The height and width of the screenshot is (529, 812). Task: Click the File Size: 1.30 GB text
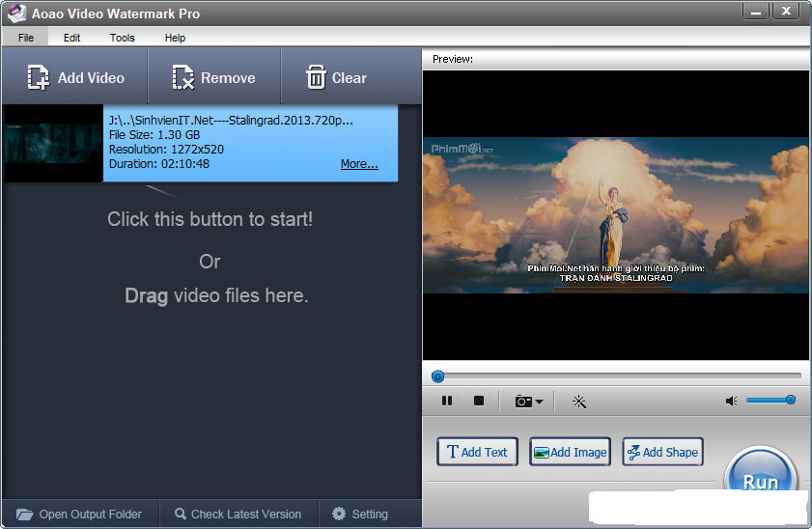[x=154, y=135]
